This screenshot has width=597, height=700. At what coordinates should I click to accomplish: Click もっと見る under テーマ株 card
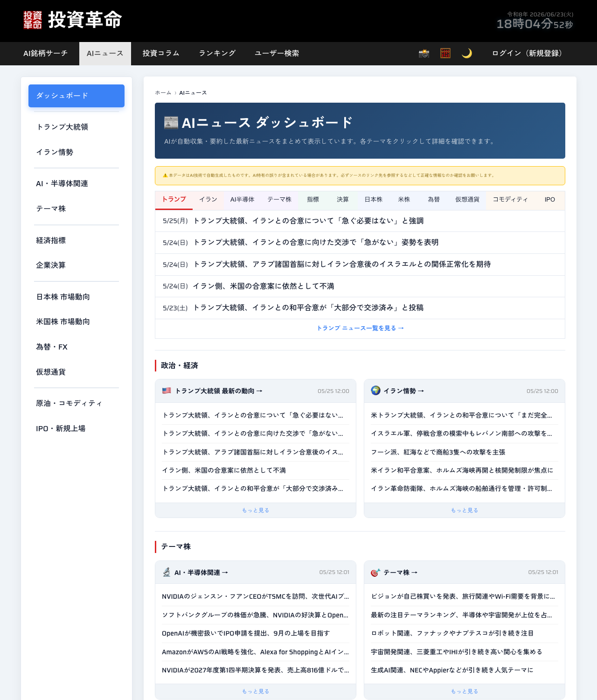click(x=465, y=692)
